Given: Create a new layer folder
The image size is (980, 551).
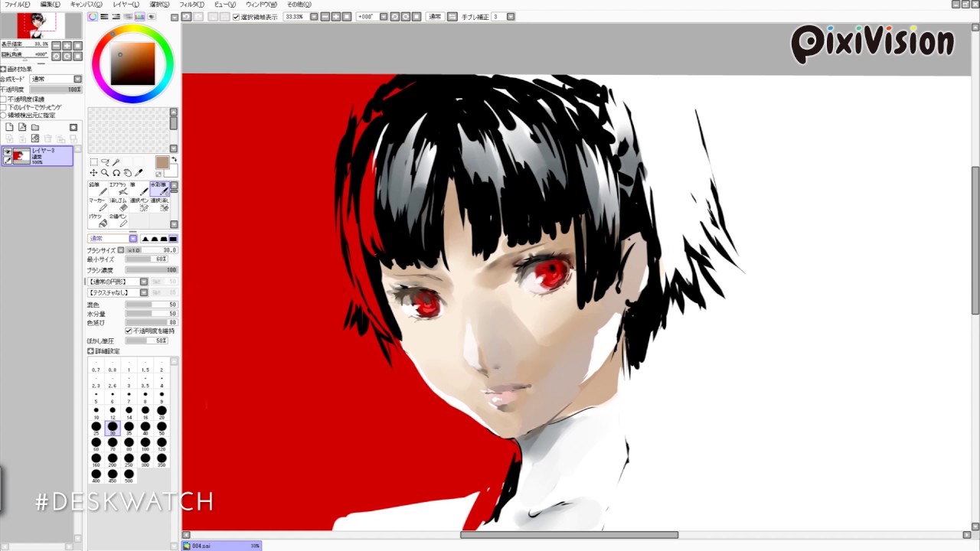Looking at the screenshot, I should point(34,127).
